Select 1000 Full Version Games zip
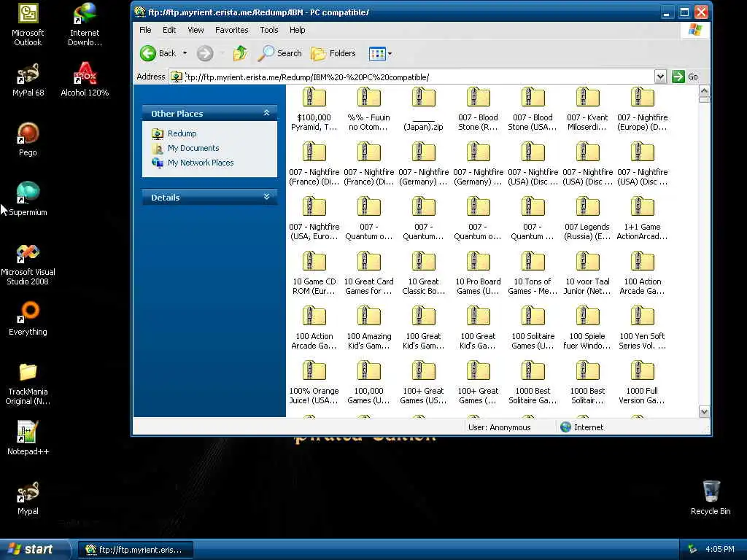 pos(642,383)
